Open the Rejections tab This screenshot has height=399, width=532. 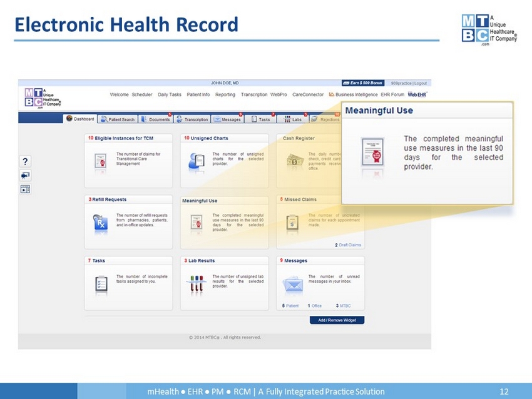325,119
